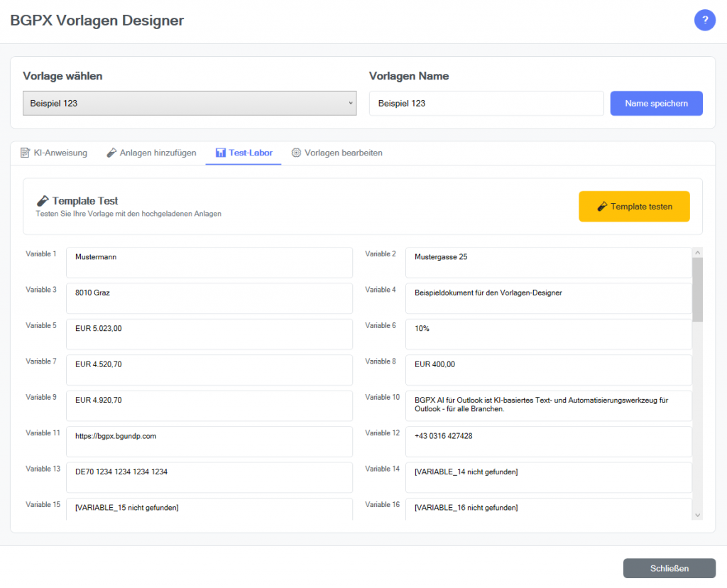Click the Test-Labor tab icon

pos(221,153)
